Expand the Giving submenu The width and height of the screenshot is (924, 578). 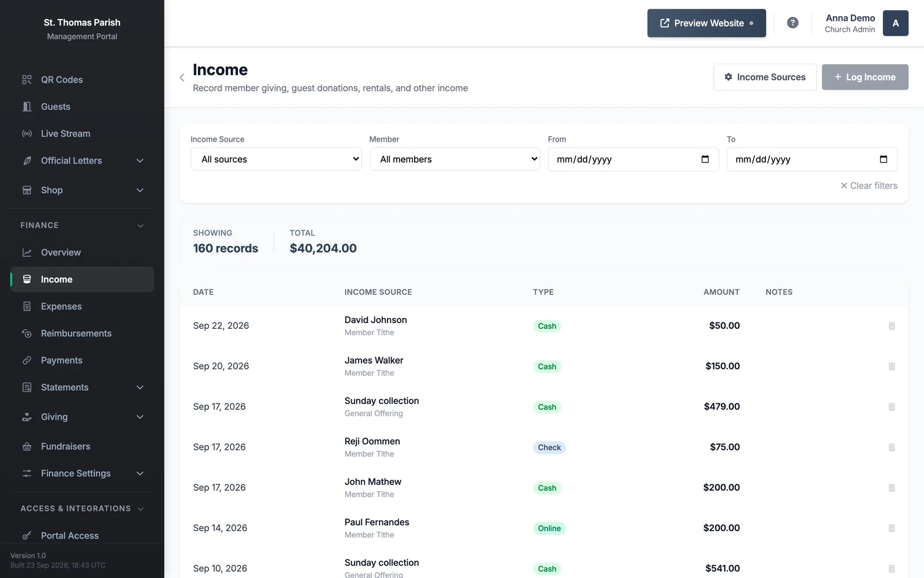[x=140, y=417]
